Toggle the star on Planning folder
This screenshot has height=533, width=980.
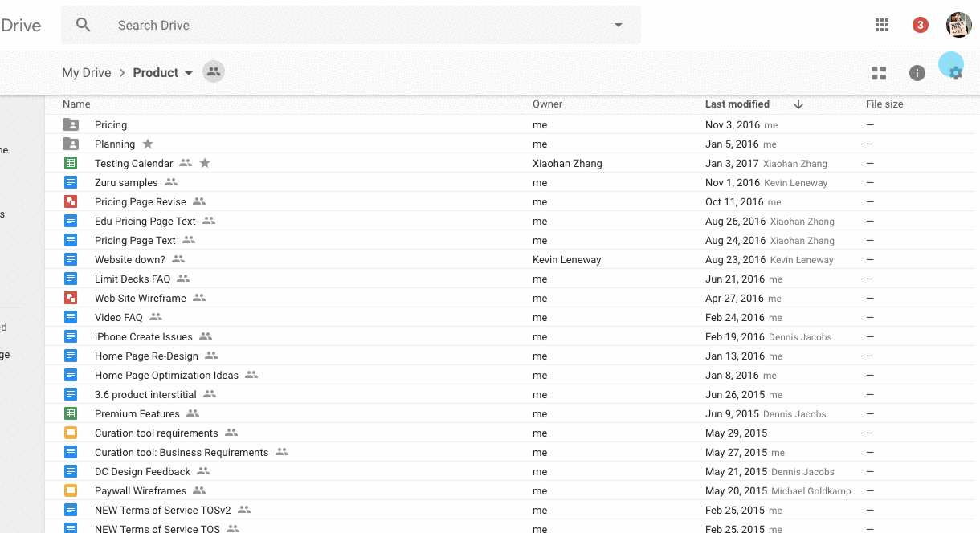pyautogui.click(x=148, y=144)
